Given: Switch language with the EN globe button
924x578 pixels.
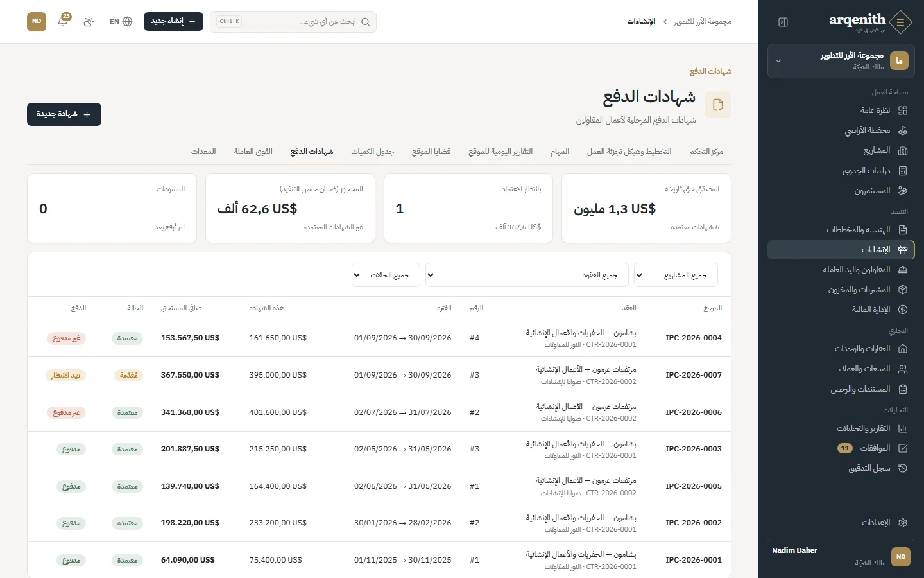Looking at the screenshot, I should (x=121, y=21).
